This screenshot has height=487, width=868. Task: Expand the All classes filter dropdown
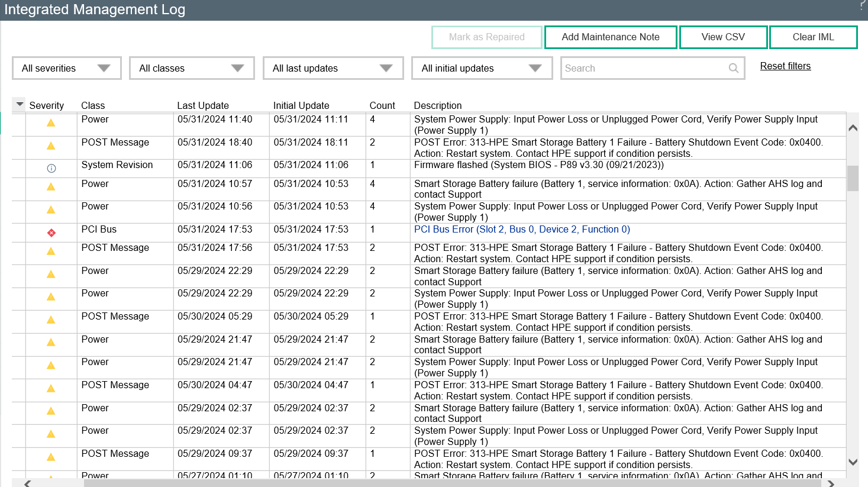coord(192,68)
